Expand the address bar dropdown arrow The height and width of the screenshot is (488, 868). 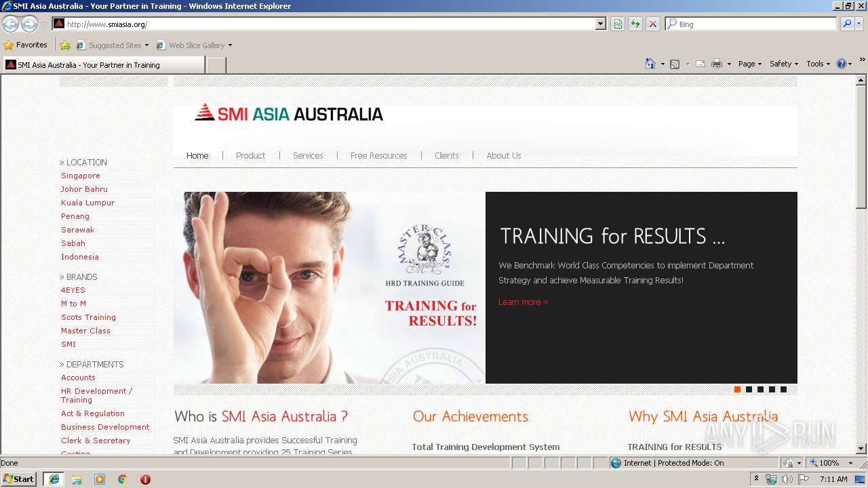[600, 24]
